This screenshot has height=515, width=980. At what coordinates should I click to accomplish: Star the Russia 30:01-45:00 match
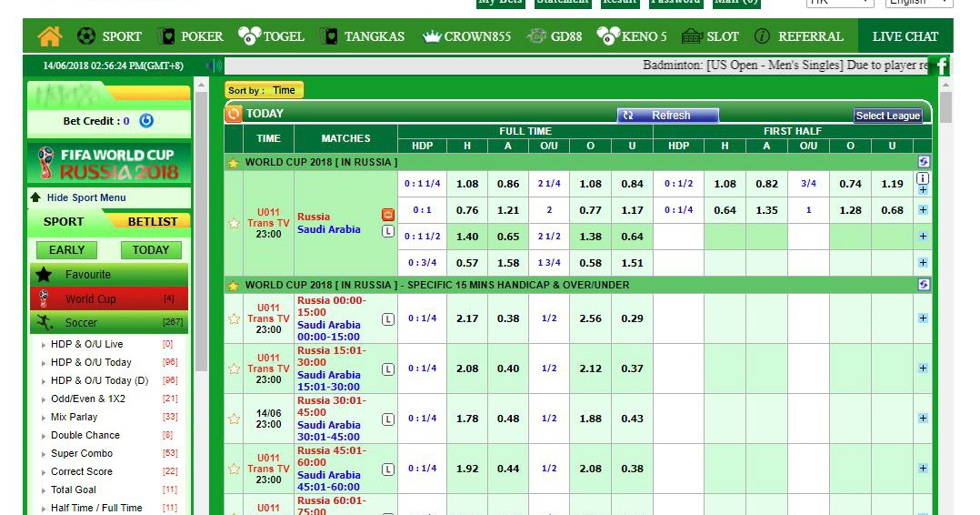(x=234, y=419)
